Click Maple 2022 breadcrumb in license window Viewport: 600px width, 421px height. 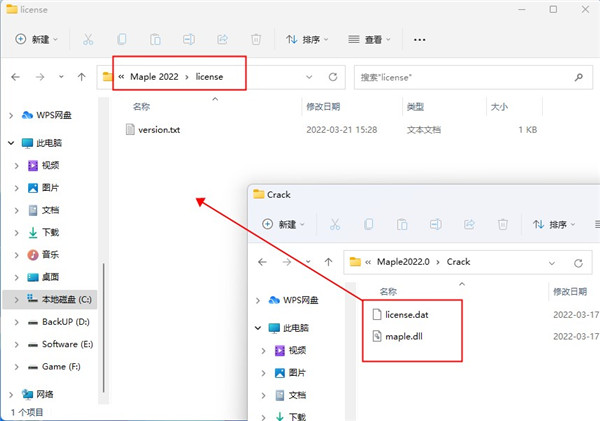pyautogui.click(x=154, y=77)
